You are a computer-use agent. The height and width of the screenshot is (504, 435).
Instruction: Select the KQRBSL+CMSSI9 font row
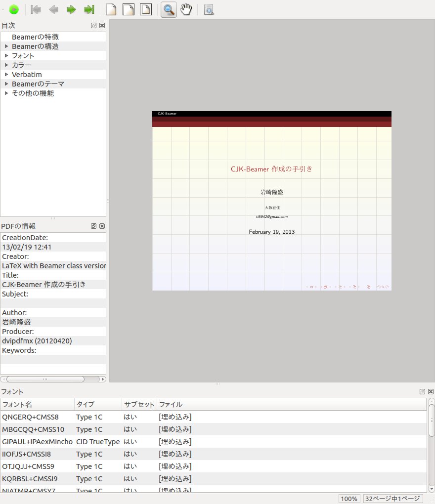pyautogui.click(x=214, y=479)
